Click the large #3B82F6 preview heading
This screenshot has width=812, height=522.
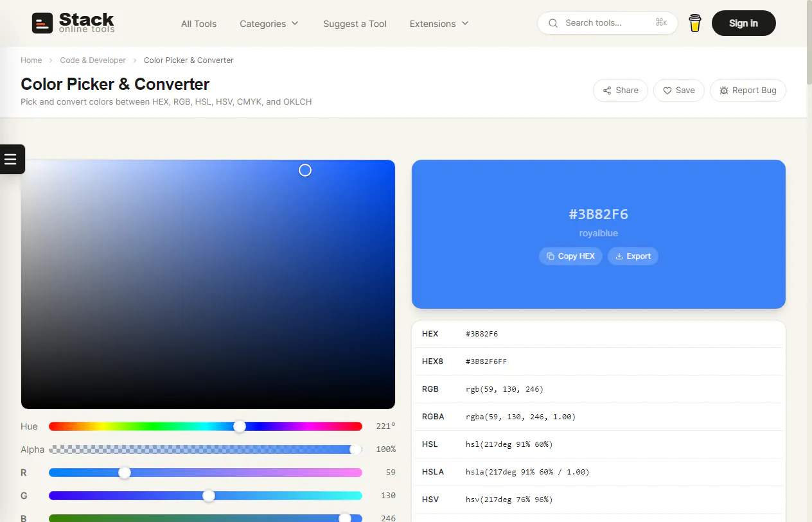click(x=599, y=214)
